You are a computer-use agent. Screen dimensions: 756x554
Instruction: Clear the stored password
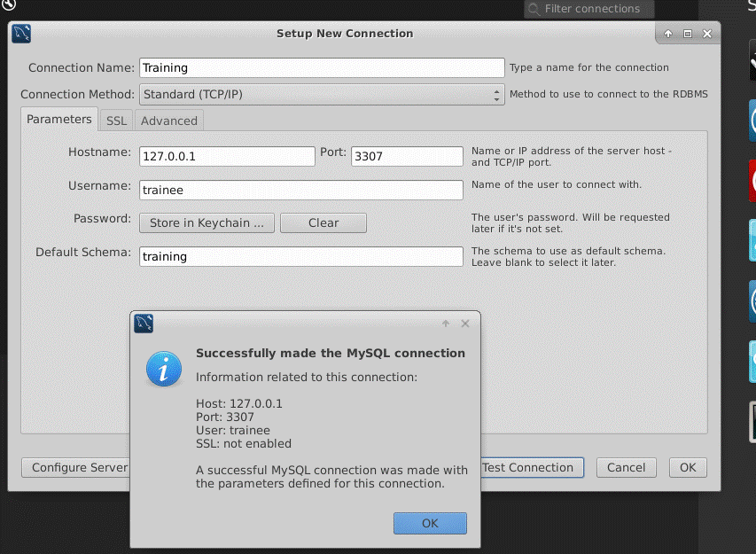pyautogui.click(x=323, y=223)
